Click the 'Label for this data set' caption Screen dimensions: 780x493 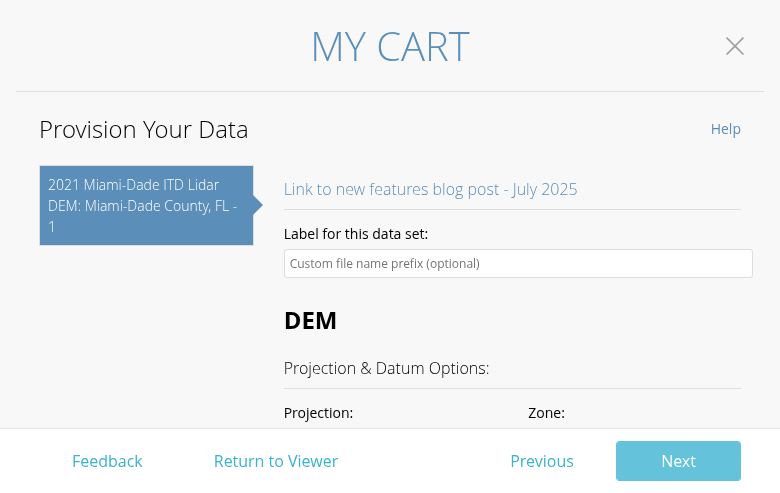(x=356, y=234)
